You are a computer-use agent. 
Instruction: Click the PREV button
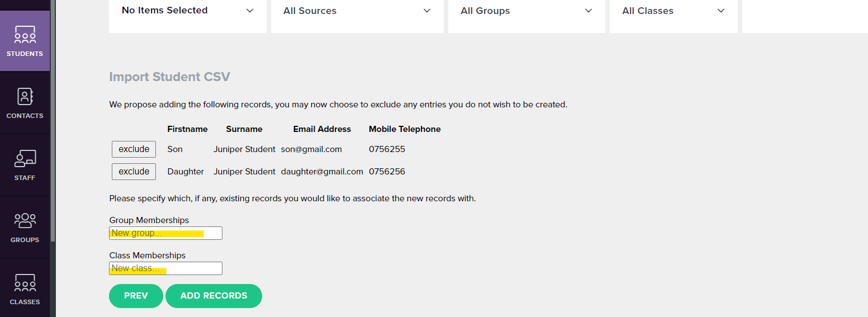(136, 296)
